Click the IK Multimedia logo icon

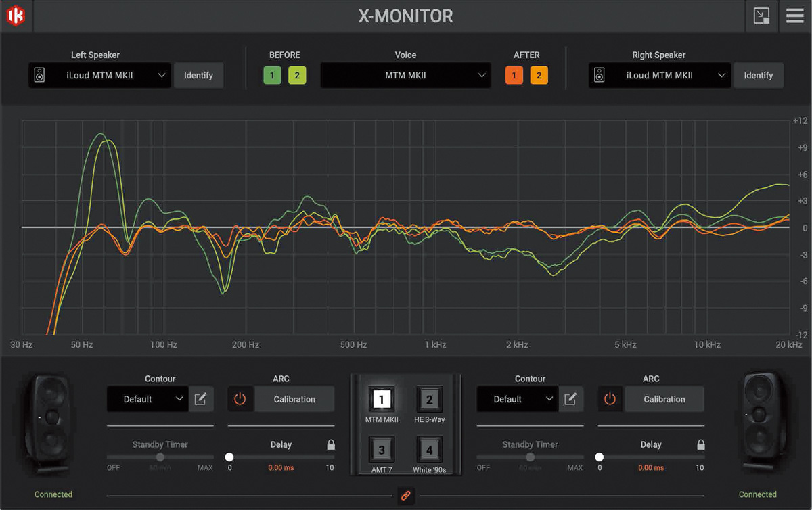16,16
